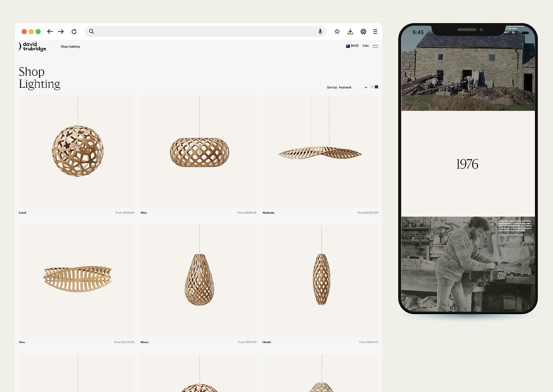This screenshot has height=392, width=553.
Task: Reload the page with the refresh icon
Action: pyautogui.click(x=74, y=32)
